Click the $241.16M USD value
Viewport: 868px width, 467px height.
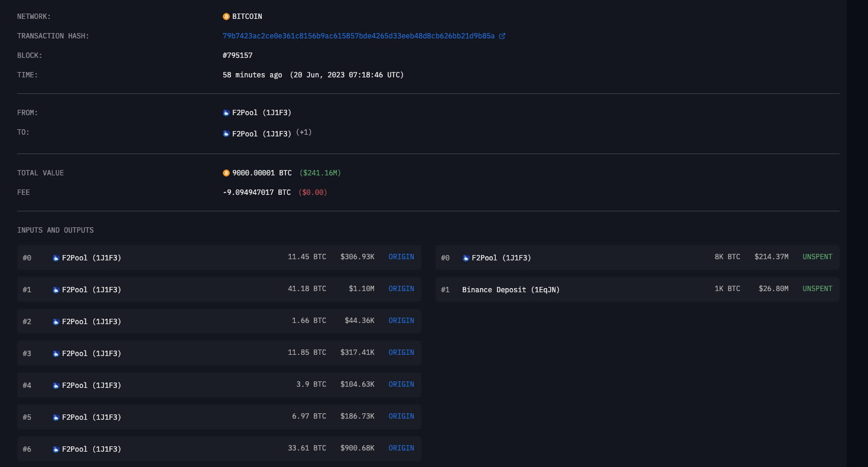[x=320, y=172]
